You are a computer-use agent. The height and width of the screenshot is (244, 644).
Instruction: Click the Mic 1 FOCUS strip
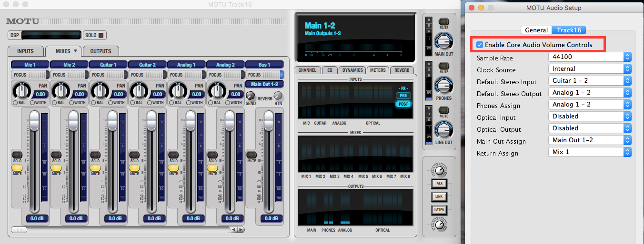(30, 75)
